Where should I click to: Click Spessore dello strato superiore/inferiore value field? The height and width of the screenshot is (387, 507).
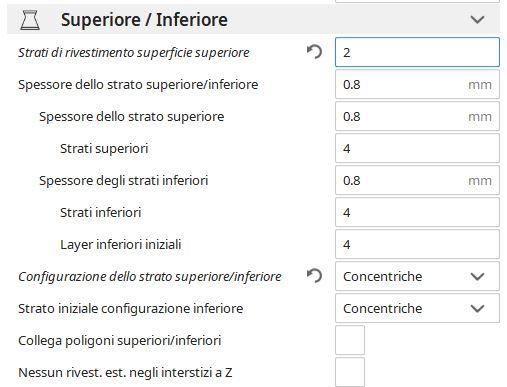[417, 84]
